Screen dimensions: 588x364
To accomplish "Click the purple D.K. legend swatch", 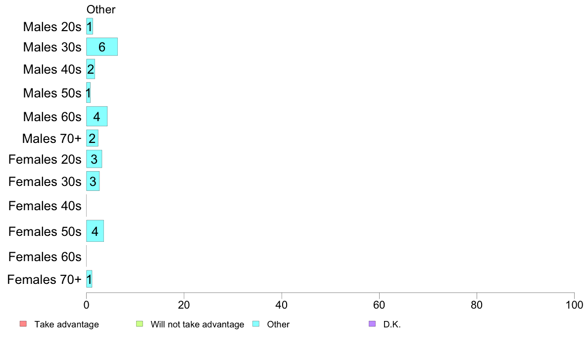I will click(x=372, y=324).
